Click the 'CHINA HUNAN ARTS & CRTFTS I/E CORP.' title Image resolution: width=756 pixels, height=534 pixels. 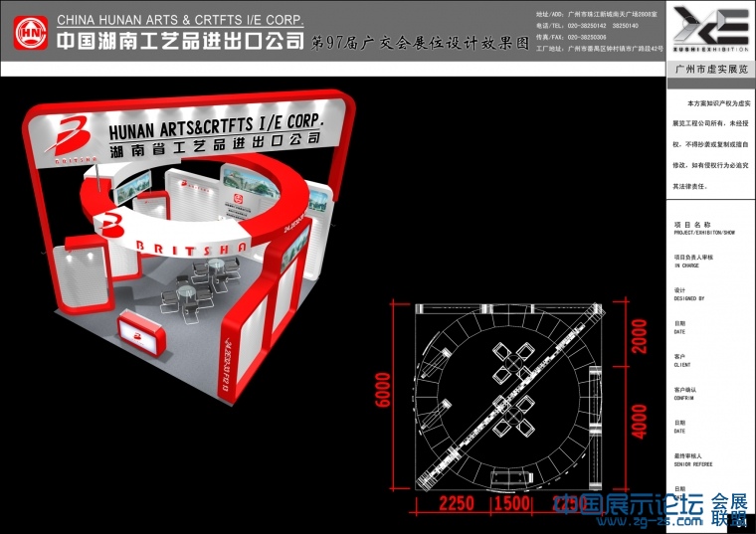tap(180, 20)
